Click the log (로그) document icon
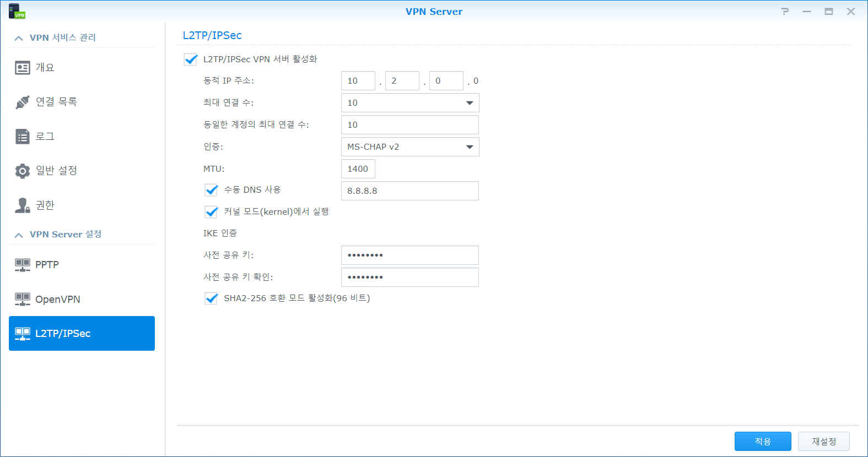 pos(23,137)
